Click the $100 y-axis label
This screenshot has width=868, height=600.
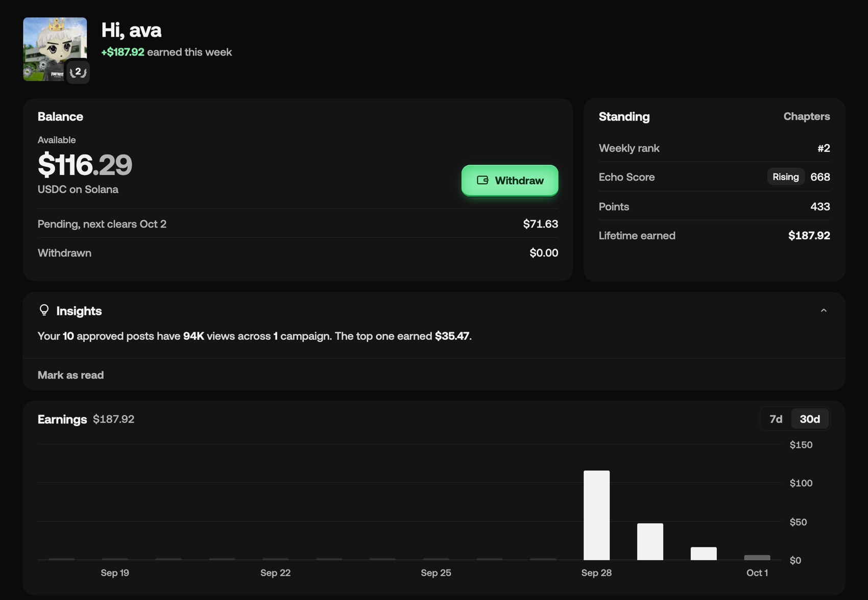tap(801, 483)
